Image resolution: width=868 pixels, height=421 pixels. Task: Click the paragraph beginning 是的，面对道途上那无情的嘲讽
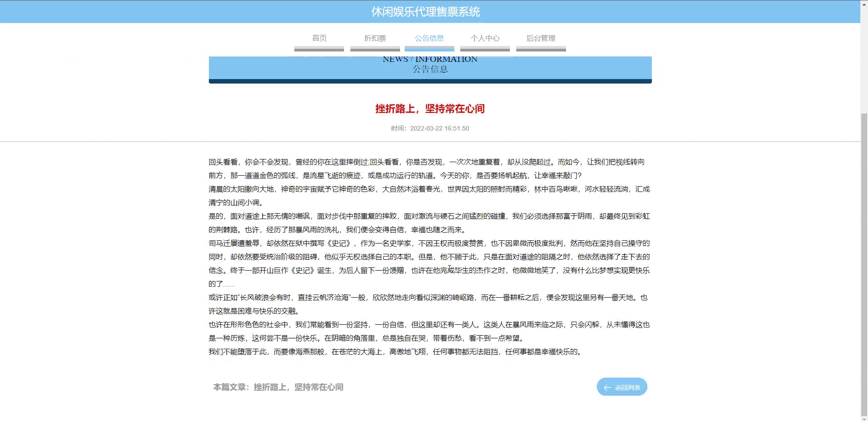click(x=429, y=223)
